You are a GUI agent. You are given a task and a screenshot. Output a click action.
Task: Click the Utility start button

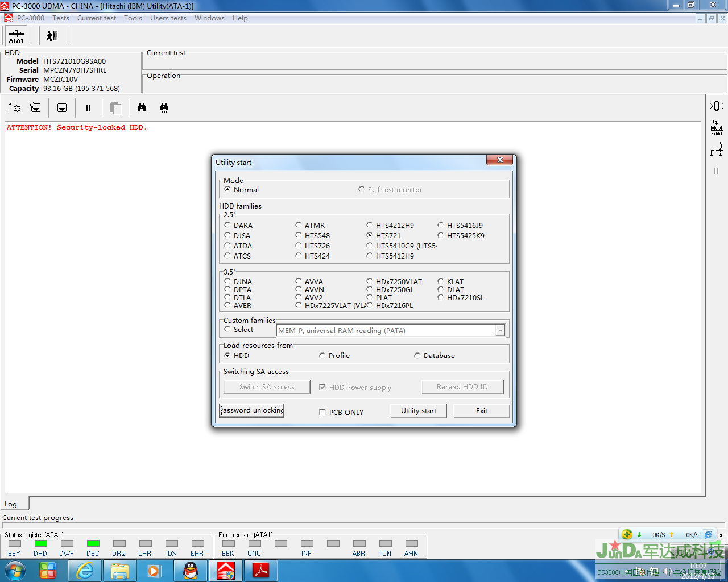[x=419, y=411]
